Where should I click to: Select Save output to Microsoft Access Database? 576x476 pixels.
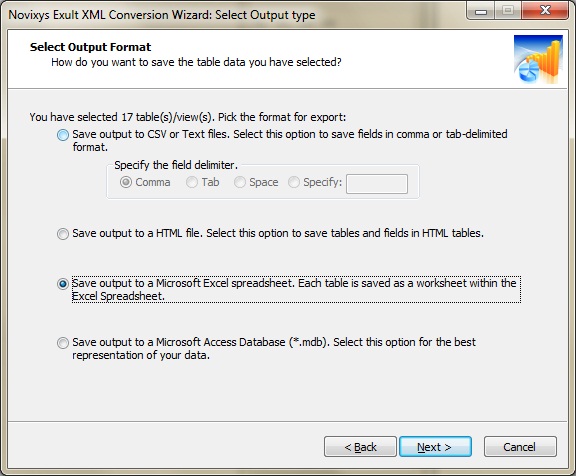tap(63, 343)
